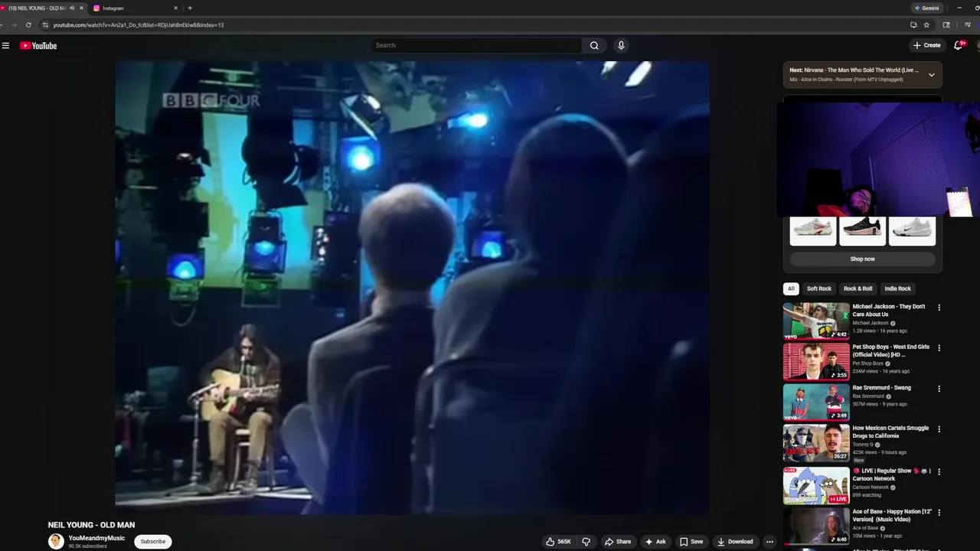This screenshot has height=551, width=980.
Task: Open browser media control icon
Action: pos(968,24)
